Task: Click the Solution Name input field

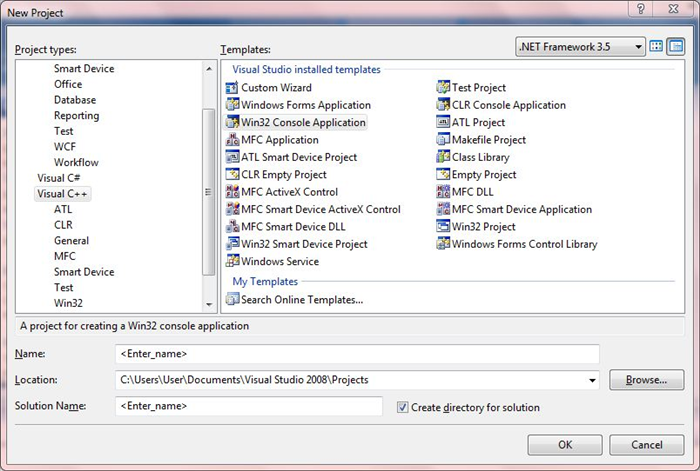Action: click(x=249, y=406)
